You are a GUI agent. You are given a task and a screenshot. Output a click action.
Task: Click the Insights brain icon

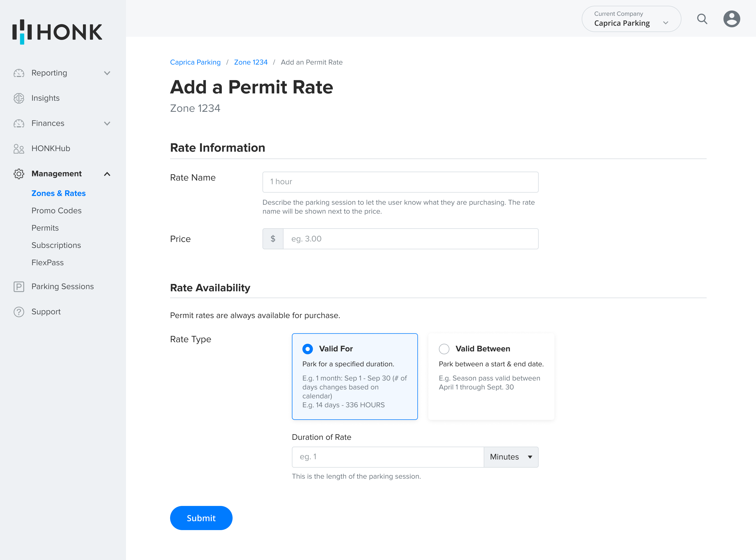19,98
